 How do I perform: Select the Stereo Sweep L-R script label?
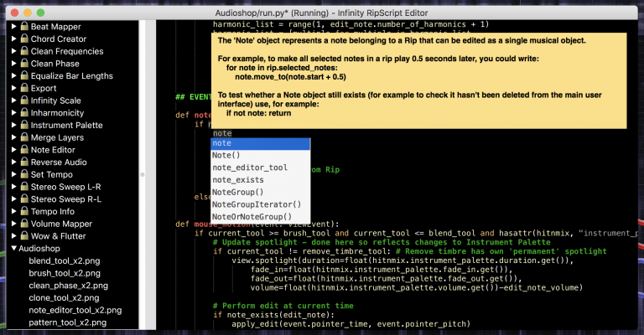(x=65, y=187)
